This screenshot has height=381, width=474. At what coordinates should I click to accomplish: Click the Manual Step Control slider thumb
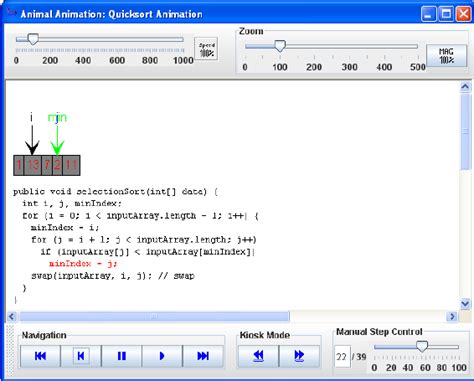[x=422, y=346]
